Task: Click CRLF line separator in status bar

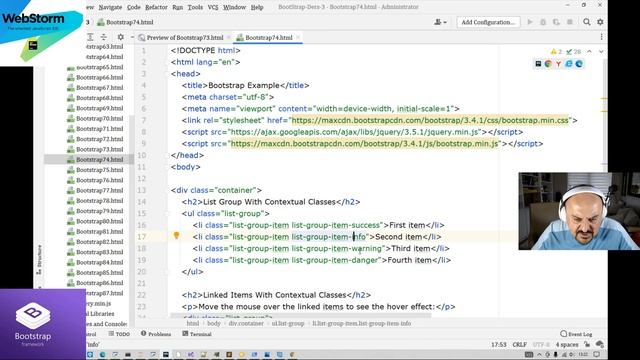Action: (520, 345)
